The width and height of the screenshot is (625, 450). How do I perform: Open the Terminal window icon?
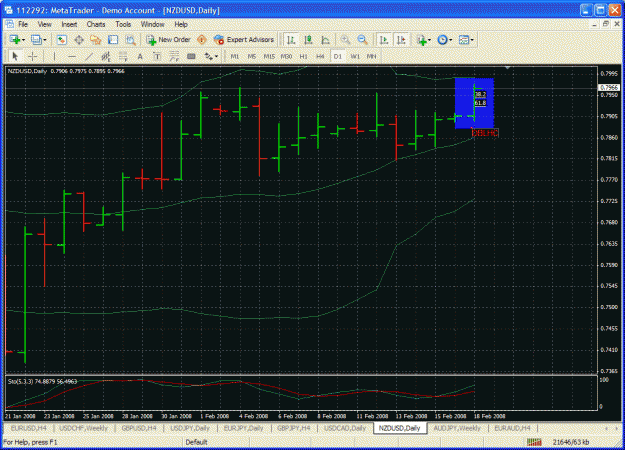tap(113, 40)
